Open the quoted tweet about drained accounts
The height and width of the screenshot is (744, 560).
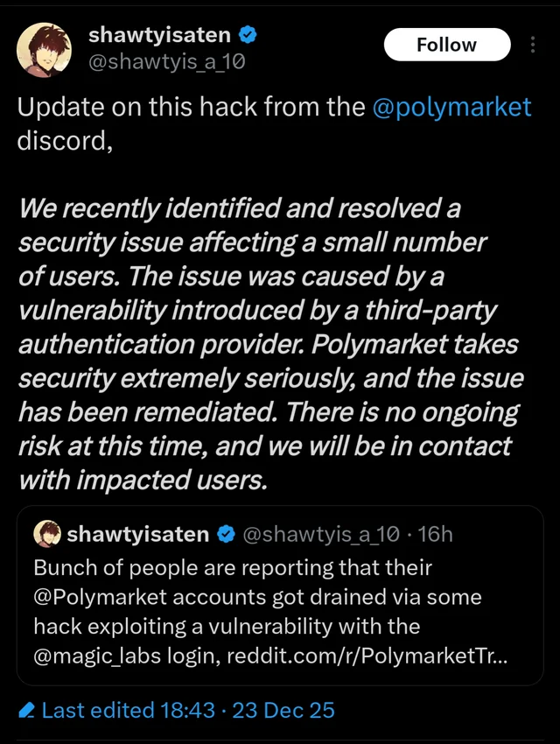tap(280, 613)
